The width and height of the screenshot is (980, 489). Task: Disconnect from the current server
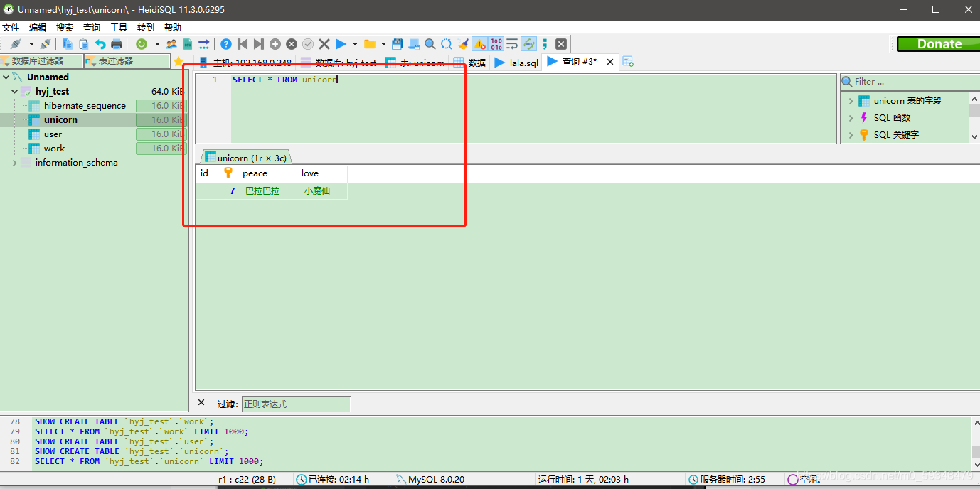46,43
